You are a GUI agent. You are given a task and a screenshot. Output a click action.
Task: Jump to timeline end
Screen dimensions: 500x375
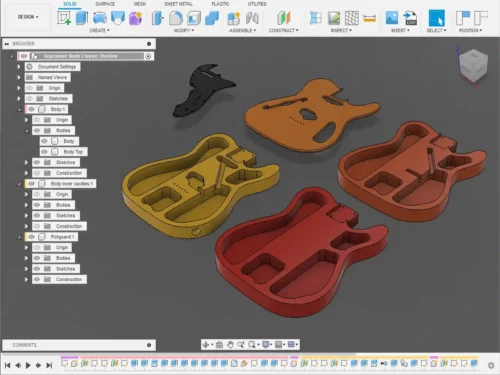49,365
